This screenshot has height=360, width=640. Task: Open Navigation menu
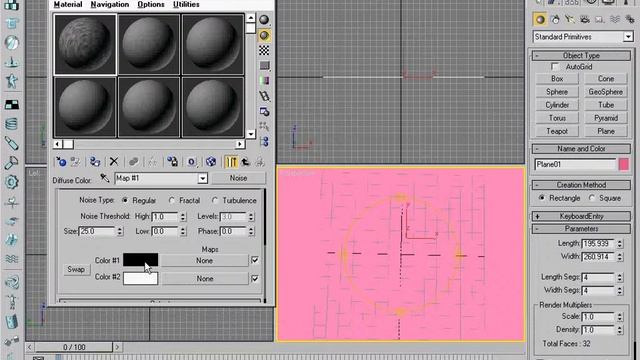coord(110,4)
